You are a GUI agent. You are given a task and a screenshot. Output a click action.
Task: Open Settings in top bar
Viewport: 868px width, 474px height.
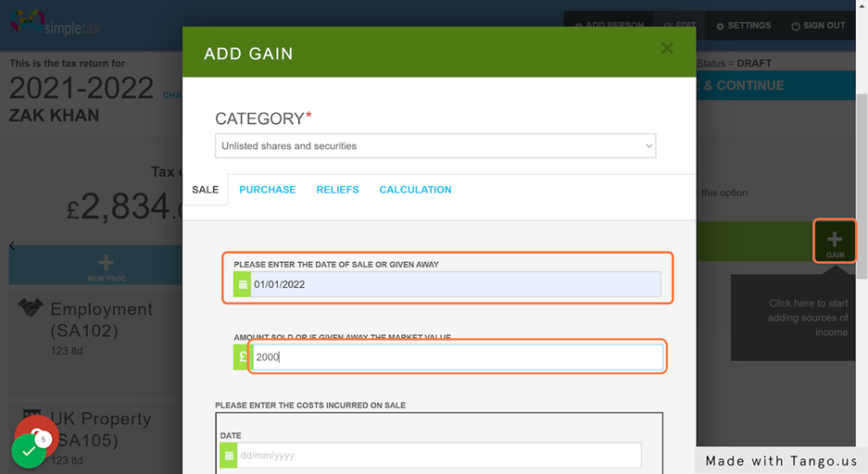[743, 25]
